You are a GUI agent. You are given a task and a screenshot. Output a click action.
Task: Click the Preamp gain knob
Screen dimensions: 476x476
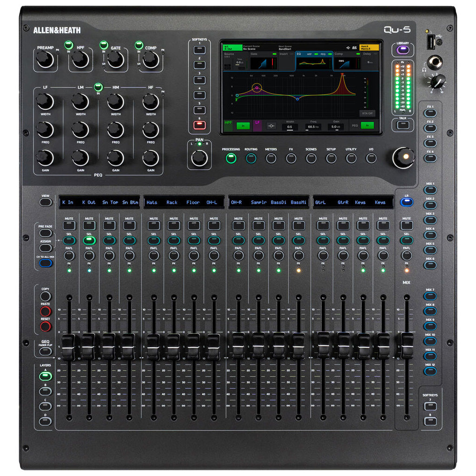45,59
